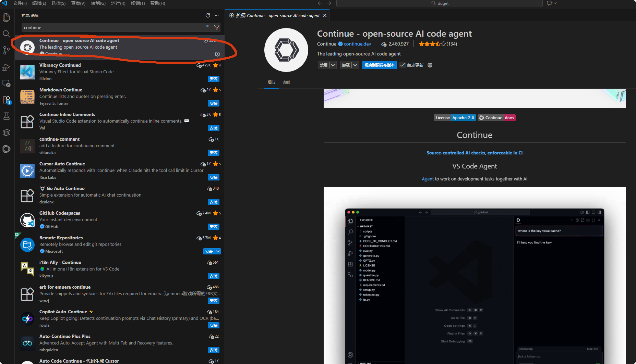Open Source Control view in activity bar
The width and height of the screenshot is (636, 364).
(7, 50)
